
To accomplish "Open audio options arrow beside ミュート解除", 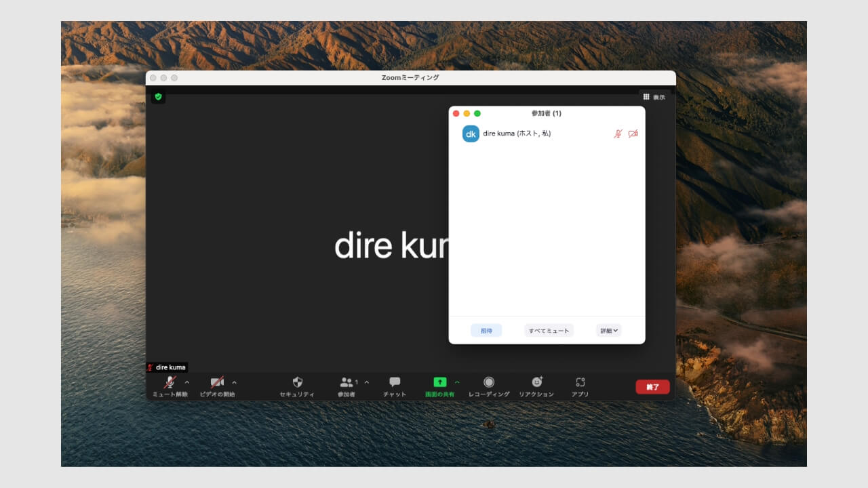I will tap(187, 382).
